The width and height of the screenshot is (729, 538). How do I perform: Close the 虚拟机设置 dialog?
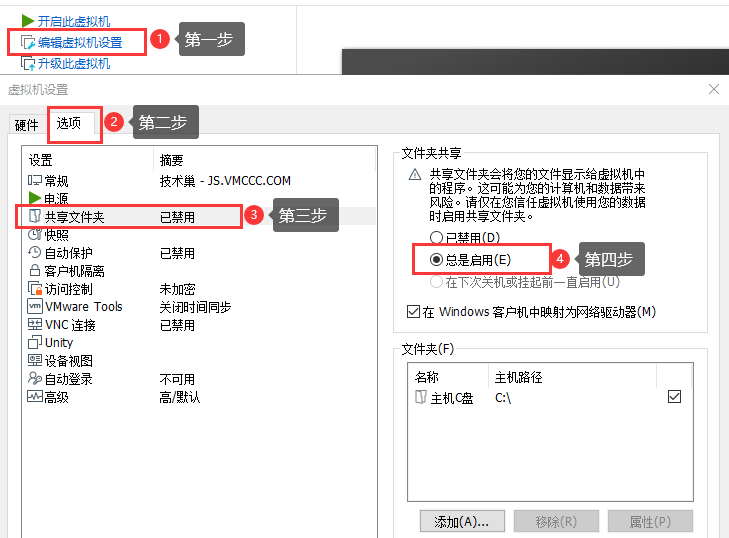pyautogui.click(x=714, y=89)
